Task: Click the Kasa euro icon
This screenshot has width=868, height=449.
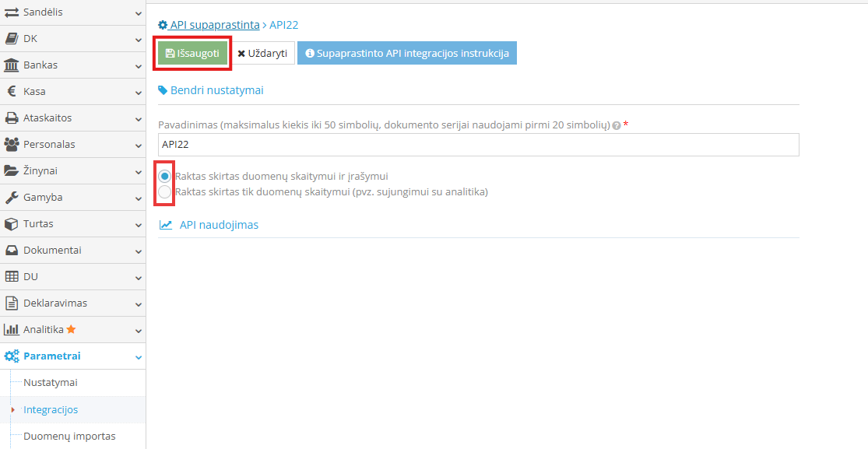Action: 11,91
